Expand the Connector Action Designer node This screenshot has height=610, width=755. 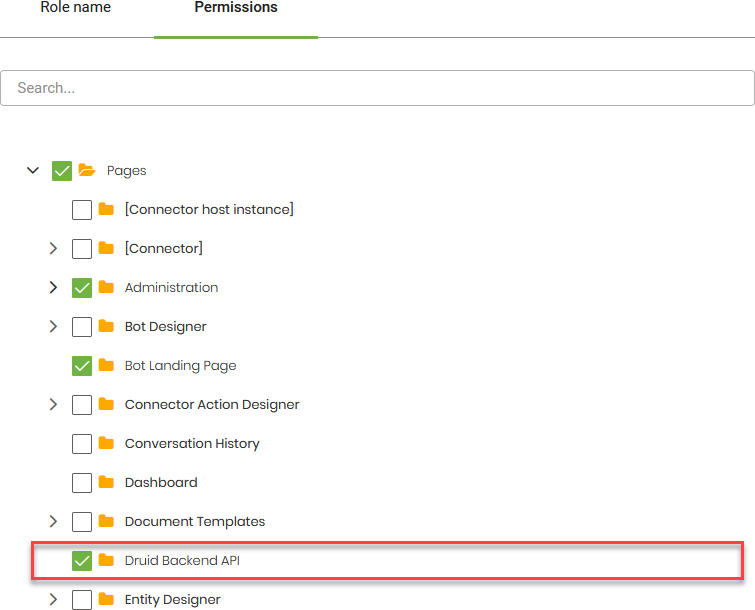tap(54, 405)
